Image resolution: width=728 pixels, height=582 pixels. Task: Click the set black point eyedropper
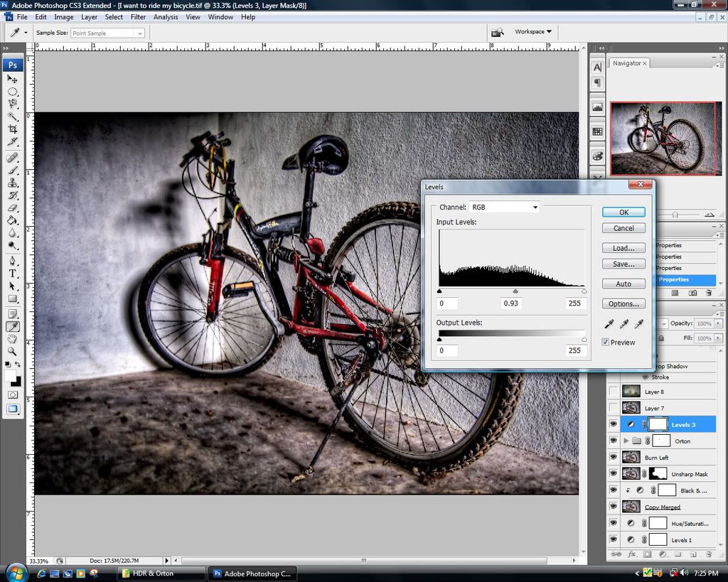(609, 324)
